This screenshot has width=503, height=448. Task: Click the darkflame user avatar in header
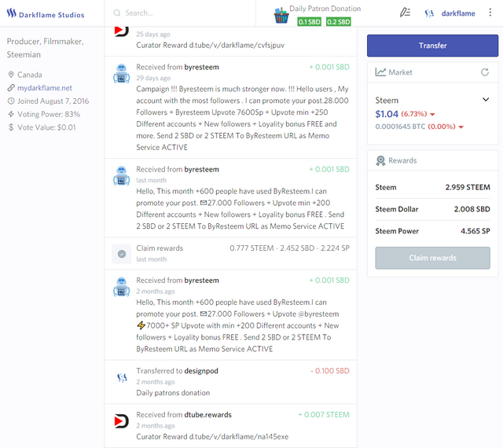tap(429, 13)
